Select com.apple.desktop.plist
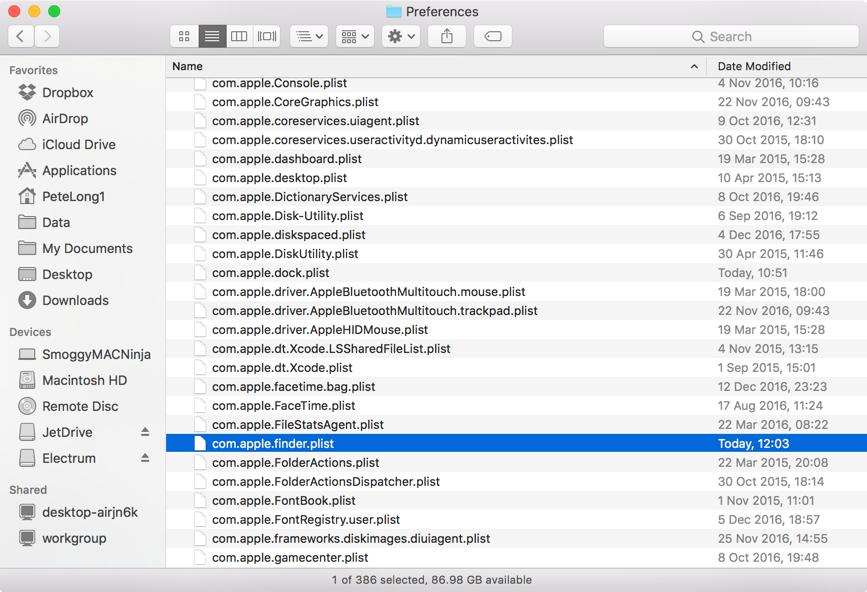The width and height of the screenshot is (867, 592). (x=516, y=177)
